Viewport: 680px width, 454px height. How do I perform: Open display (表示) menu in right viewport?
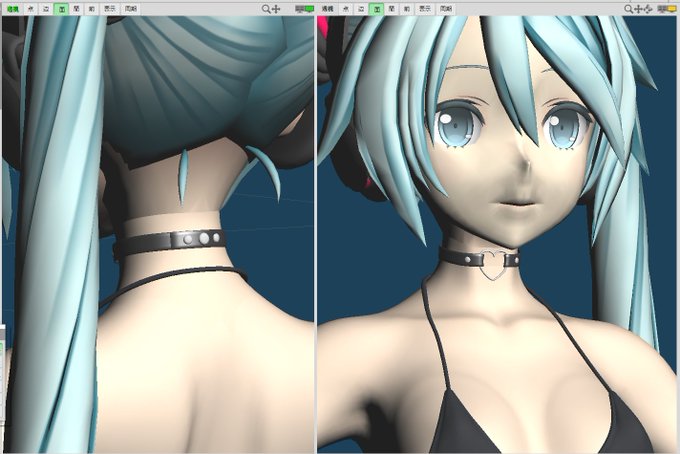click(x=425, y=9)
